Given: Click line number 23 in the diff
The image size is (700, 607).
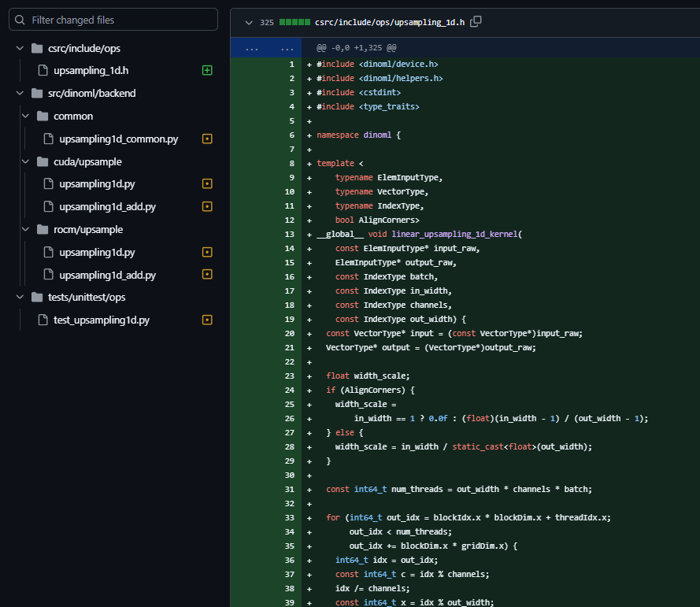Looking at the screenshot, I should [291, 376].
